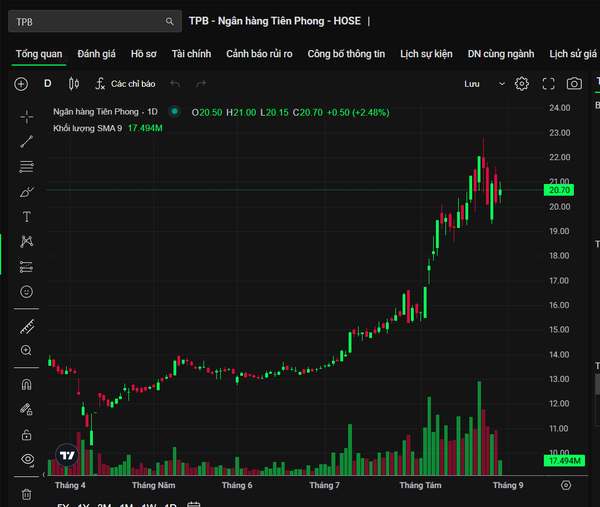
Task: Click the TPB - Ngân hàng Tiên Phong - HOSE title
Action: pos(275,21)
